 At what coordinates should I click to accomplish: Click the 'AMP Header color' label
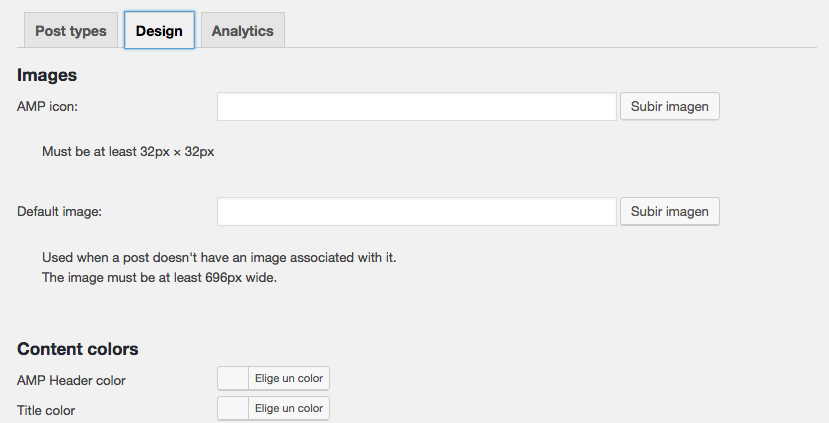[71, 380]
